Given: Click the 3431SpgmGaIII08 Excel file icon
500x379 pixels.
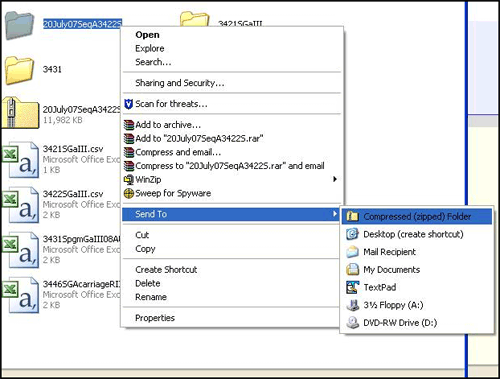Looking at the screenshot, I should click(x=21, y=250).
